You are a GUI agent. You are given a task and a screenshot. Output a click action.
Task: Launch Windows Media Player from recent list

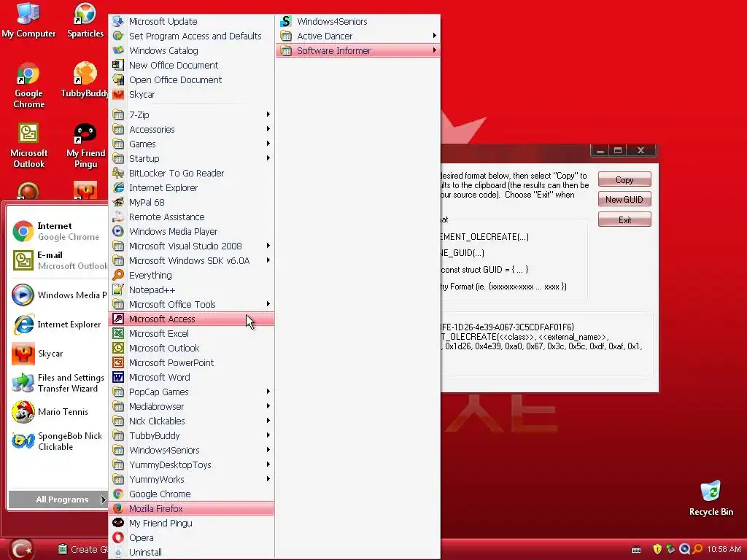click(x=57, y=295)
